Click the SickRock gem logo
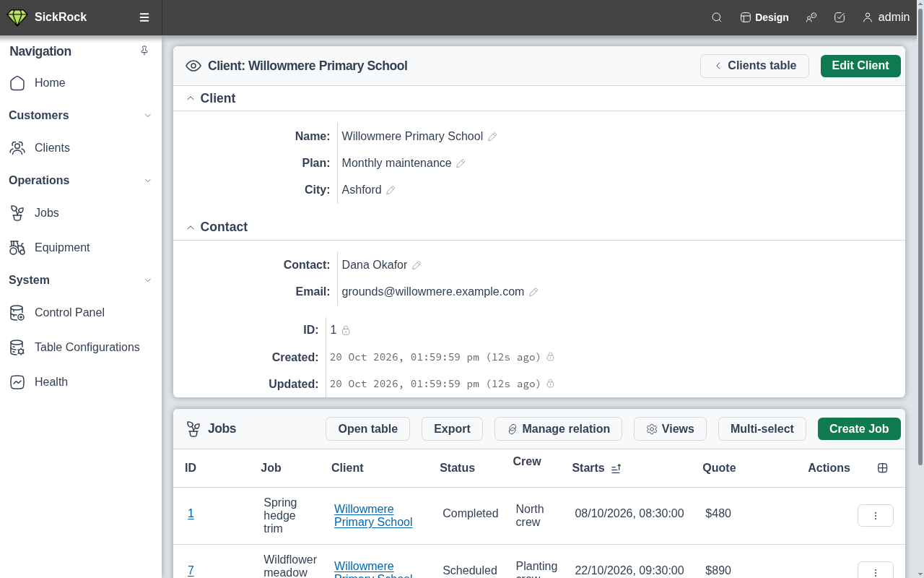This screenshot has height=578, width=924. click(17, 17)
